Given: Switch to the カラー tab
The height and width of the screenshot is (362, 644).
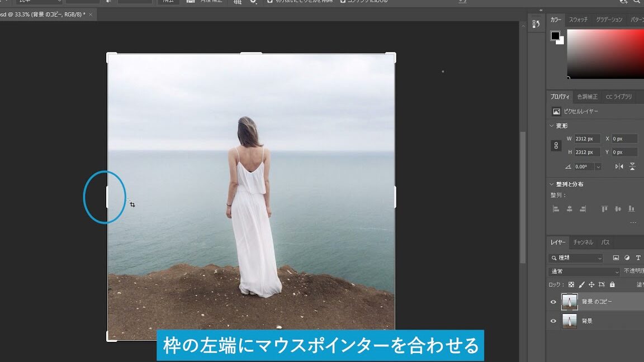Looking at the screenshot, I should click(x=556, y=20).
